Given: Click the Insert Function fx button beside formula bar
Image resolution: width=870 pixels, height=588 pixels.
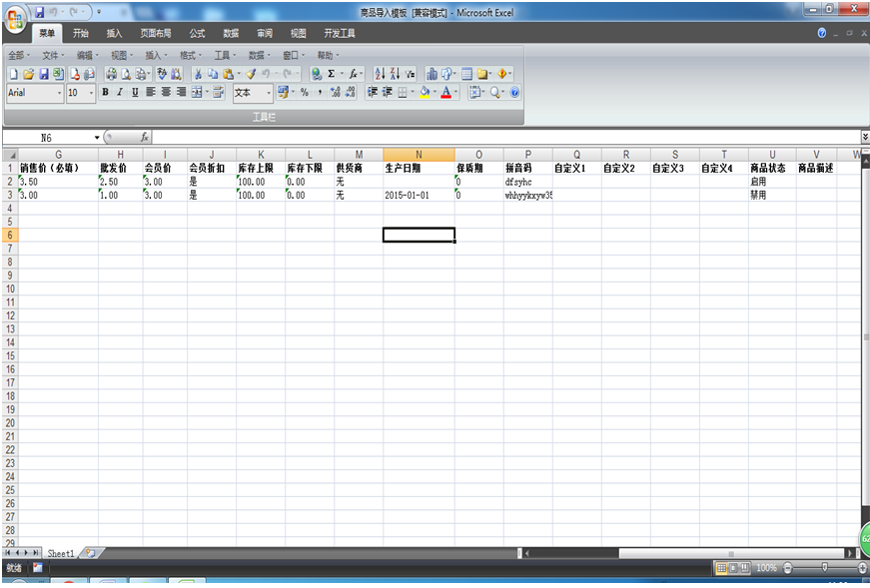Looking at the screenshot, I should [x=144, y=137].
